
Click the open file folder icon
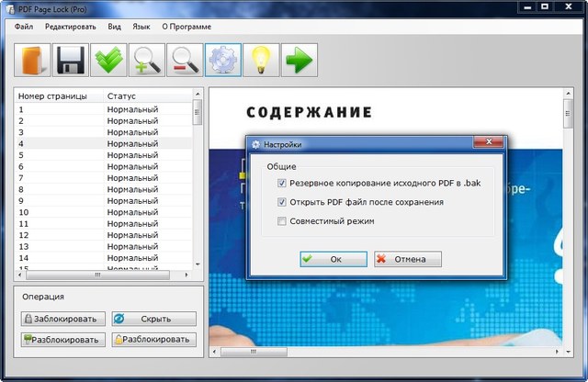32,60
